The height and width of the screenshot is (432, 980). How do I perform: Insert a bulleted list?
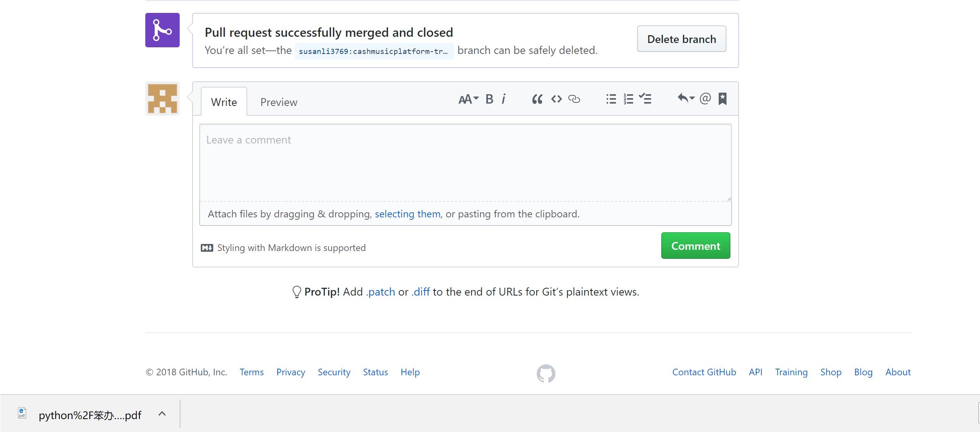(611, 99)
